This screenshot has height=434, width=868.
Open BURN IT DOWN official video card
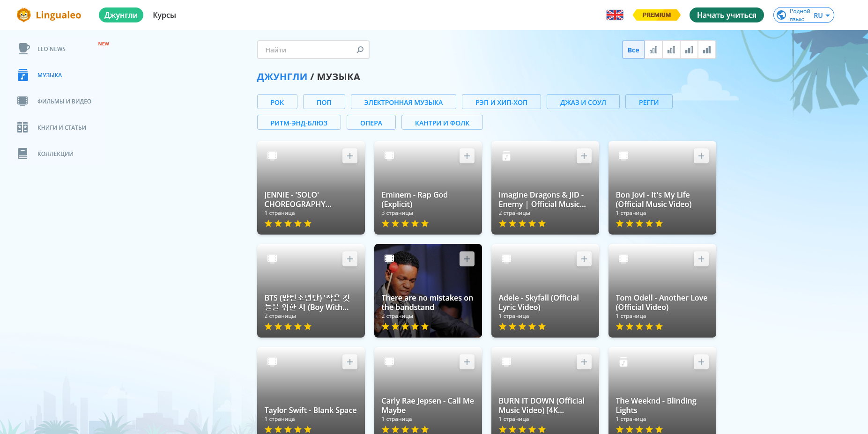click(x=545, y=390)
